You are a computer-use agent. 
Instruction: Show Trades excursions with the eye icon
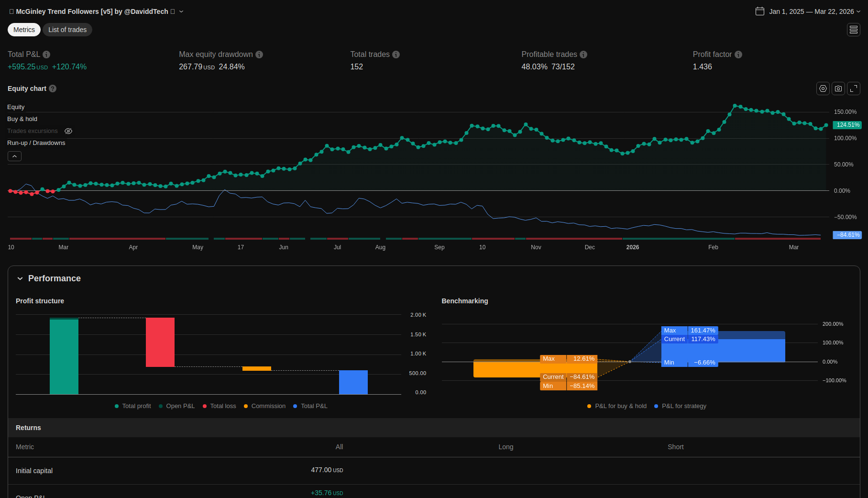tap(68, 131)
